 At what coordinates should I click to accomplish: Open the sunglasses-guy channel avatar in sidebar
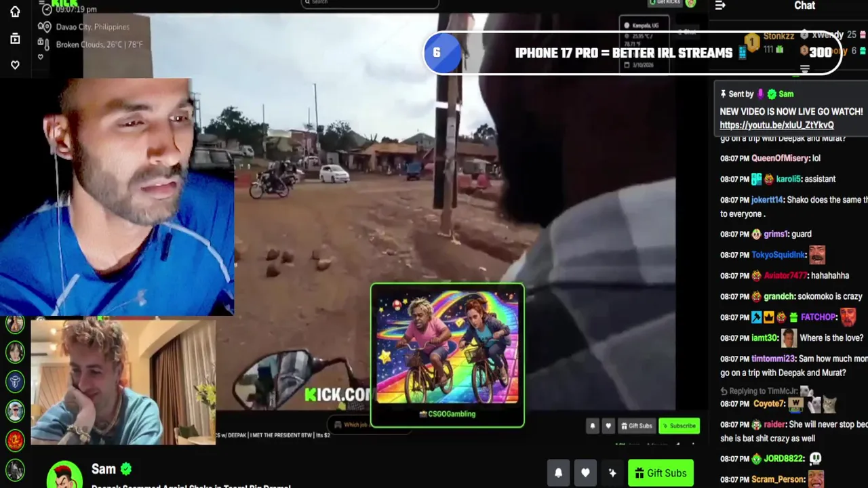(15, 411)
